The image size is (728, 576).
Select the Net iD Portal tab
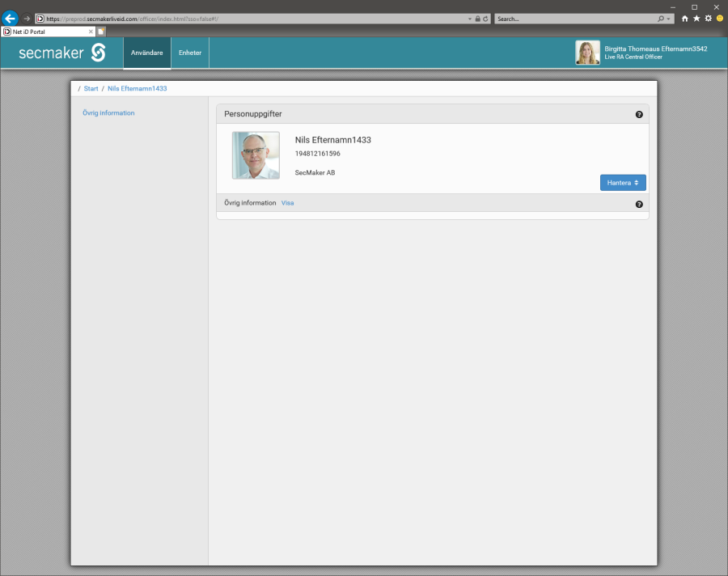(x=49, y=32)
